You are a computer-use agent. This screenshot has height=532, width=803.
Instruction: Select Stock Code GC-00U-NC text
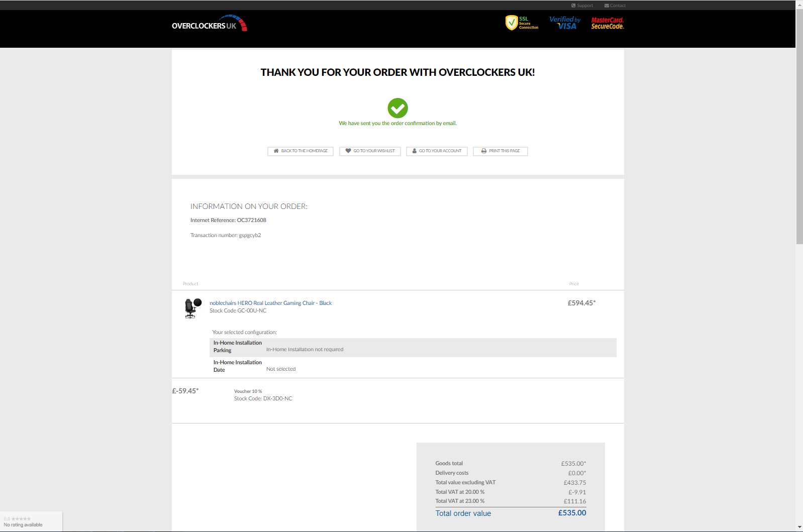coord(238,310)
